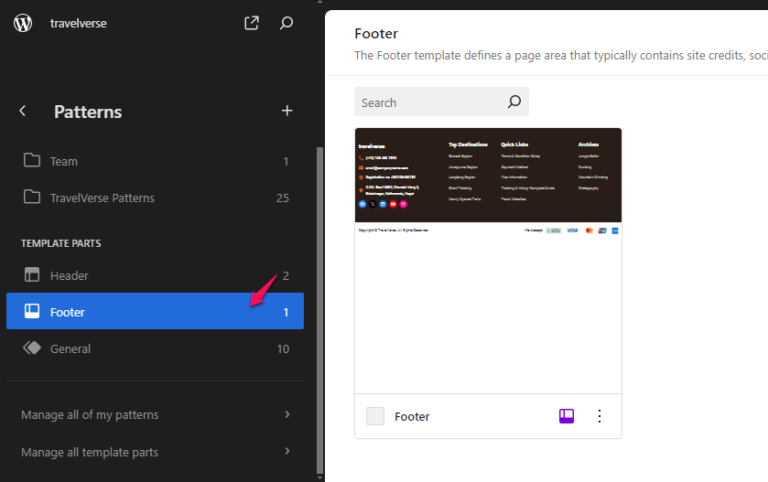768x482 pixels.
Task: Add a new pattern with plus icon
Action: click(x=287, y=111)
